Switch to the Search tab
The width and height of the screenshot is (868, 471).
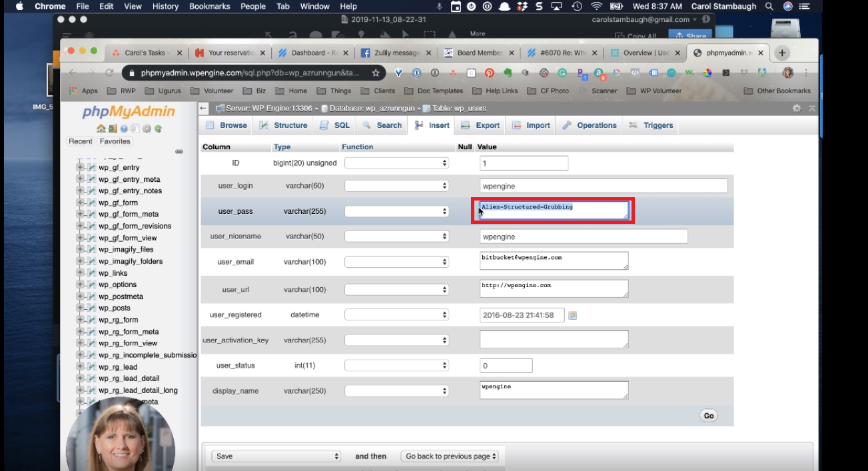click(x=382, y=125)
